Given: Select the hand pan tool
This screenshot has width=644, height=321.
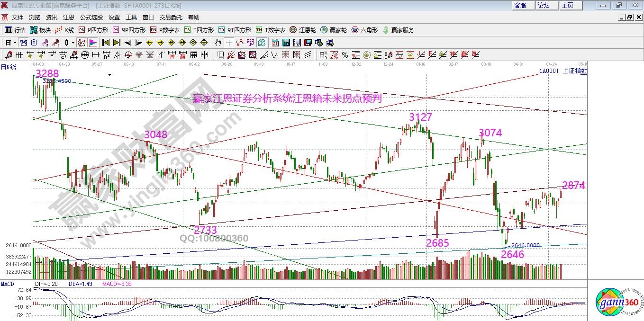Looking at the screenshot, I should [218, 43].
